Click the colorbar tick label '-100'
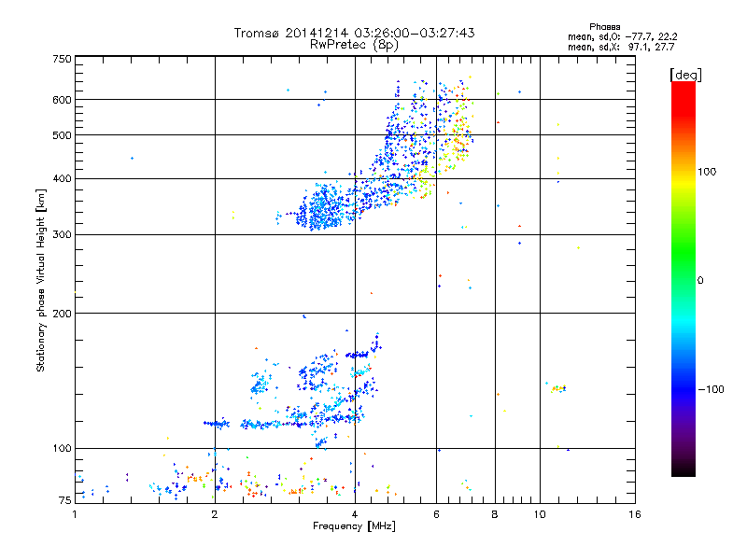The image size is (747, 560). [712, 389]
